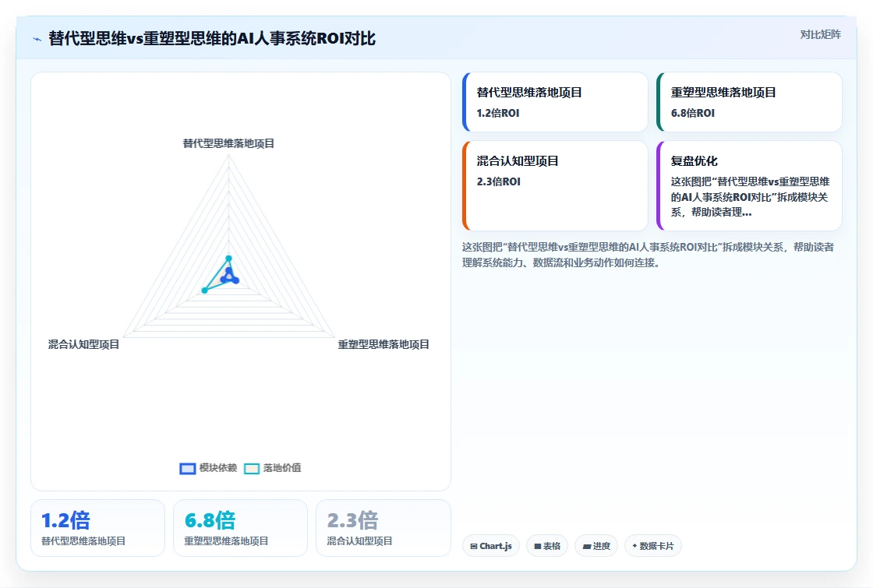
Task: Toggle the 落地价值 legend swatch
Action: (252, 468)
